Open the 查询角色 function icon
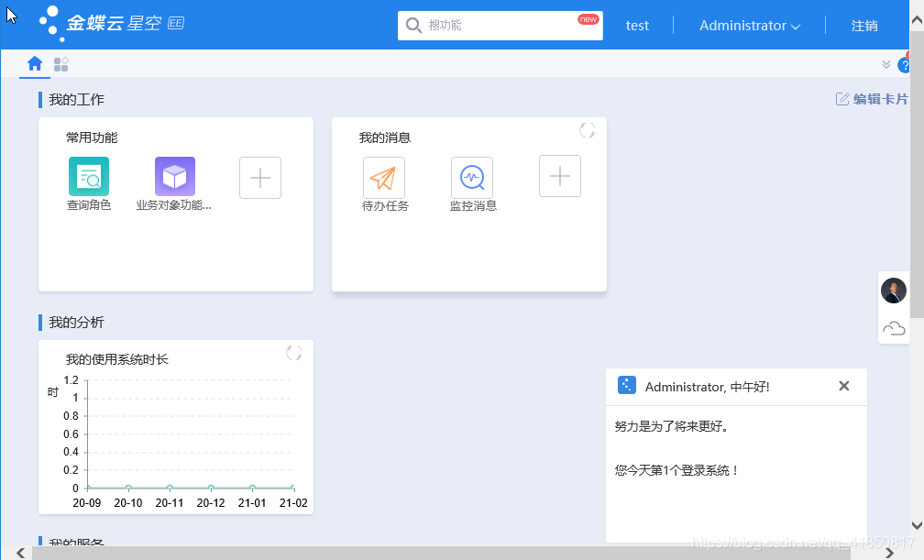924x560 pixels. click(88, 177)
